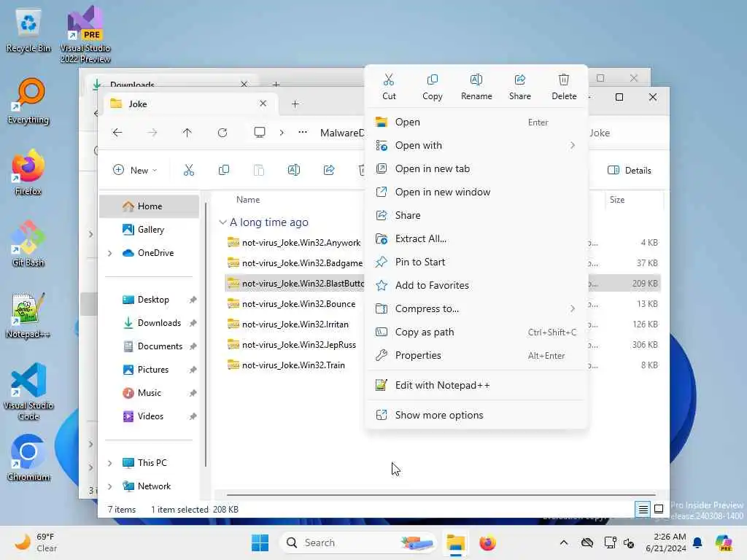The width and height of the screenshot is (747, 560).
Task: Collapse the 'A long time ago' group
Action: [x=222, y=222]
